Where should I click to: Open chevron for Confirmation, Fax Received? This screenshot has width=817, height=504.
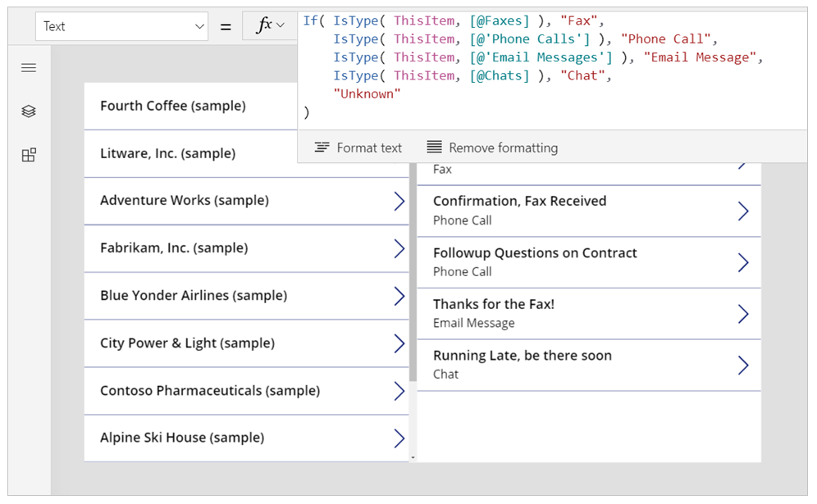pos(743,211)
